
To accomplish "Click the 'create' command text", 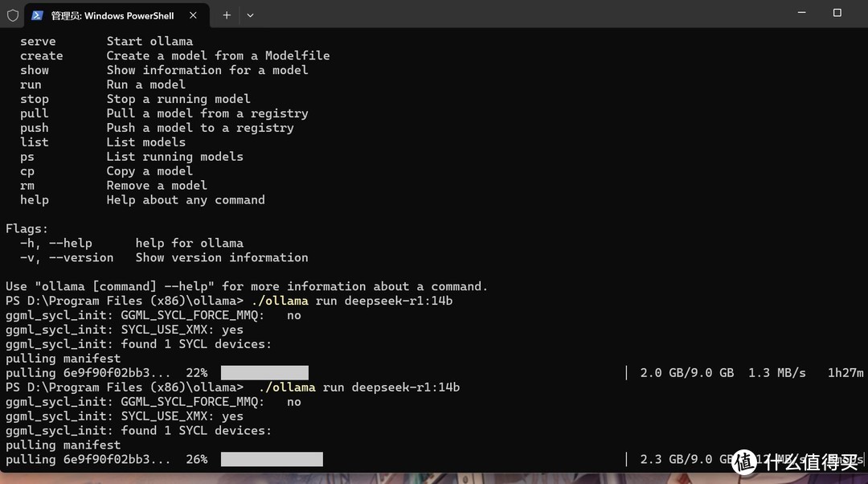I will tap(42, 56).
